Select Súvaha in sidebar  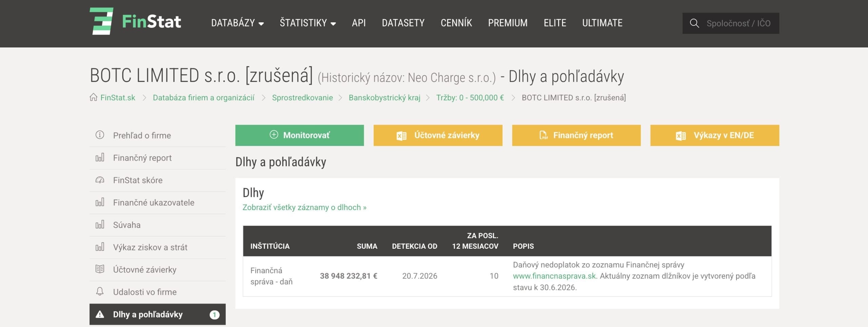157,225
